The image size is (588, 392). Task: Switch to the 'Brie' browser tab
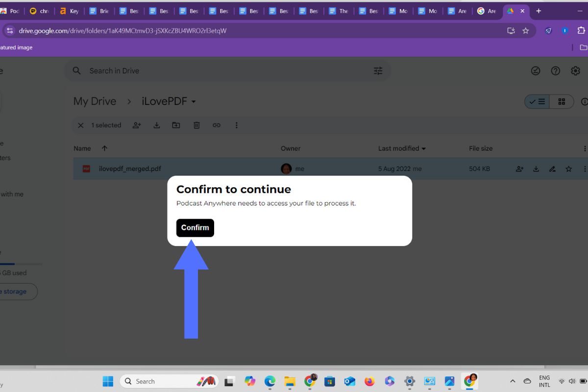point(99,11)
